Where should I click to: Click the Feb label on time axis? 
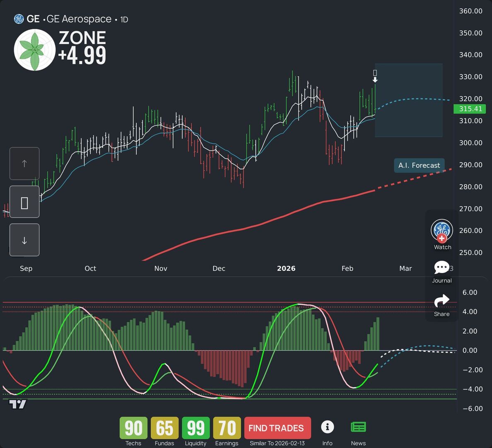pyautogui.click(x=347, y=268)
